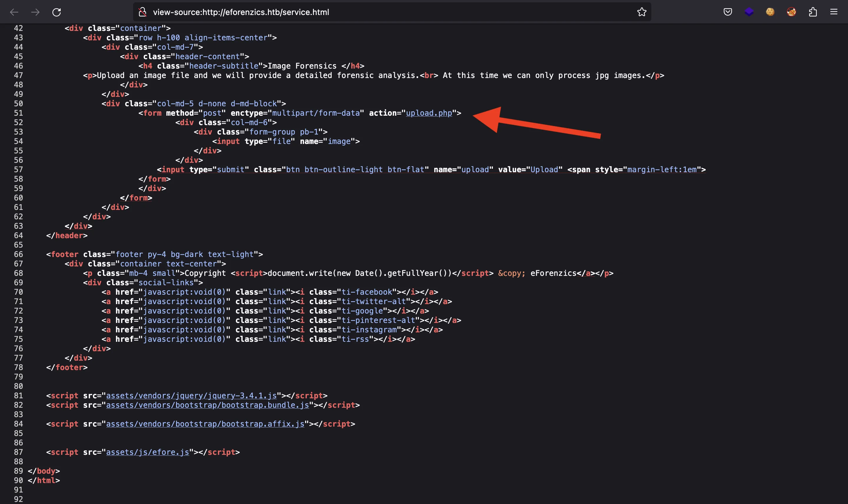This screenshot has width=848, height=504.
Task: Click the 'margin-left:1em' style value
Action: (662, 170)
